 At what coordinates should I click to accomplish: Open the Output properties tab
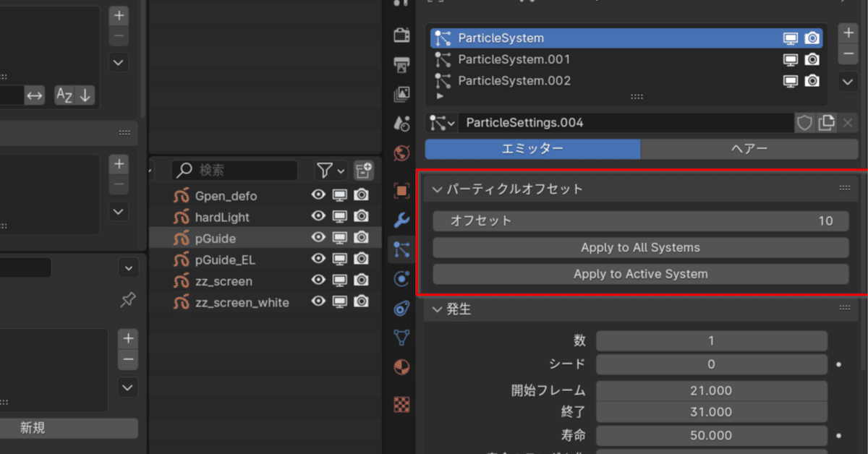click(x=401, y=64)
